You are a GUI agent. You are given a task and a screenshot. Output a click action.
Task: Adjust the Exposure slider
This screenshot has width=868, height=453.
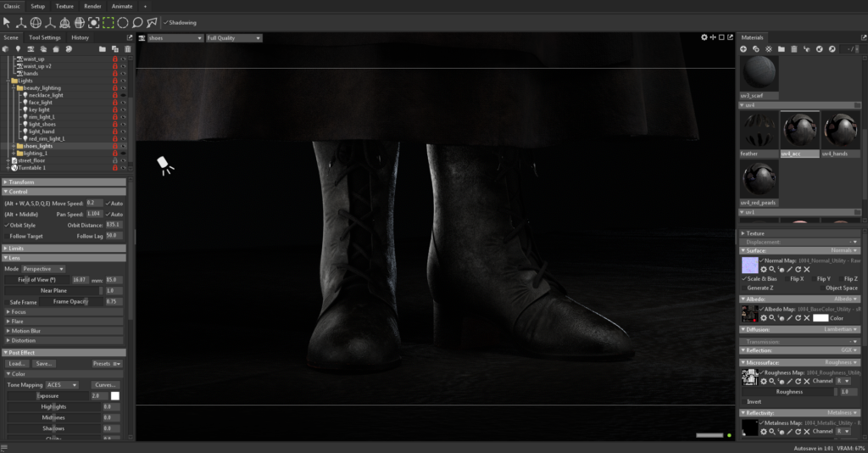(47, 396)
